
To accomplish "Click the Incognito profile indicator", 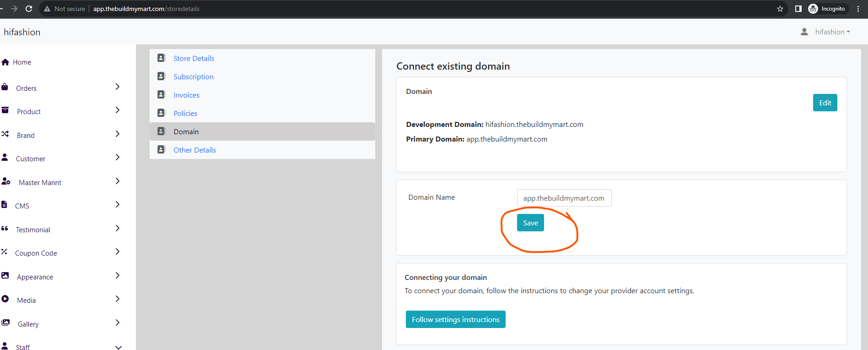I will (827, 9).
